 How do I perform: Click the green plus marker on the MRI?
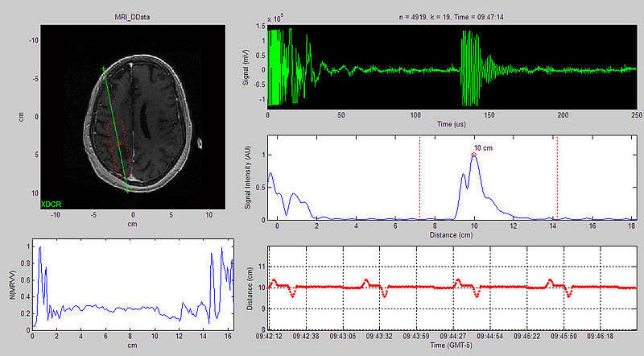[104, 70]
